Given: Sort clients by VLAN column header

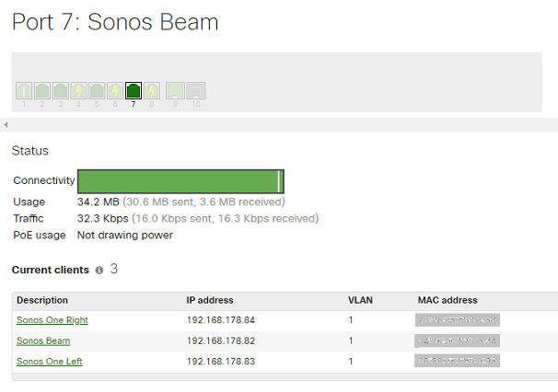Looking at the screenshot, I should tap(360, 300).
